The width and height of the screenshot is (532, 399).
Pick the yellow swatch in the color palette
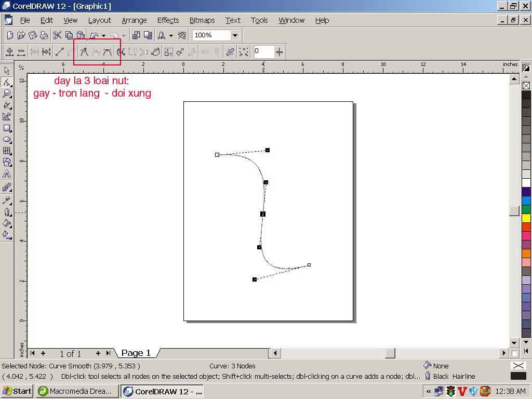coord(526,218)
